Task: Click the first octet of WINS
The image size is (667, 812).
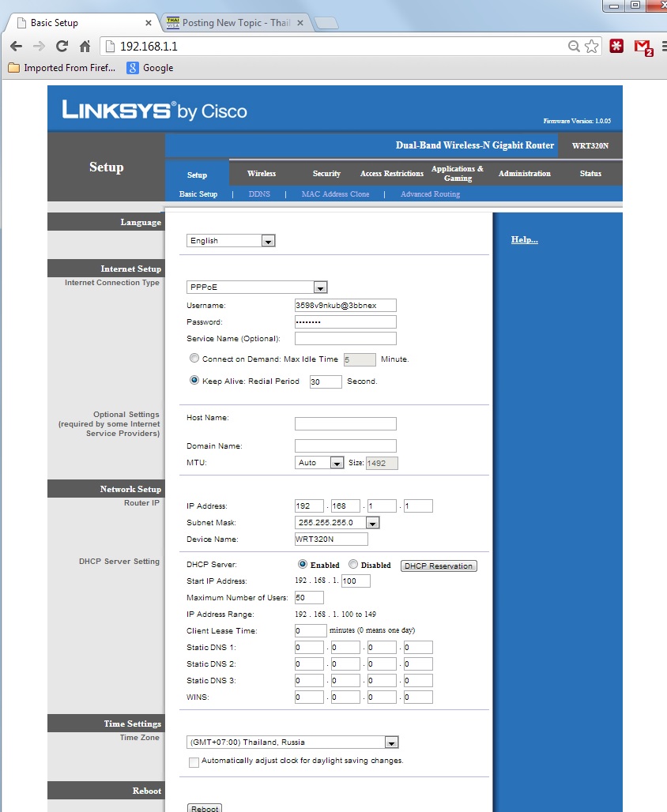Action: point(310,697)
